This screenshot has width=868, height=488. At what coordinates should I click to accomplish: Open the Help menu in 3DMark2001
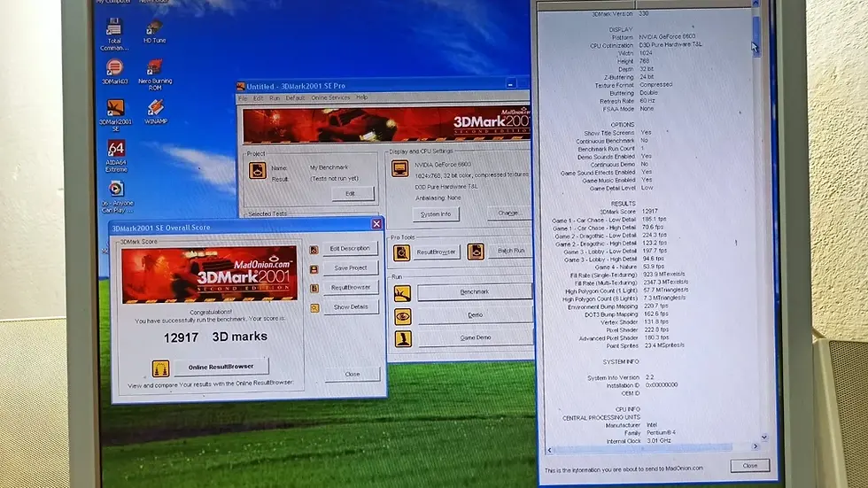pyautogui.click(x=361, y=97)
